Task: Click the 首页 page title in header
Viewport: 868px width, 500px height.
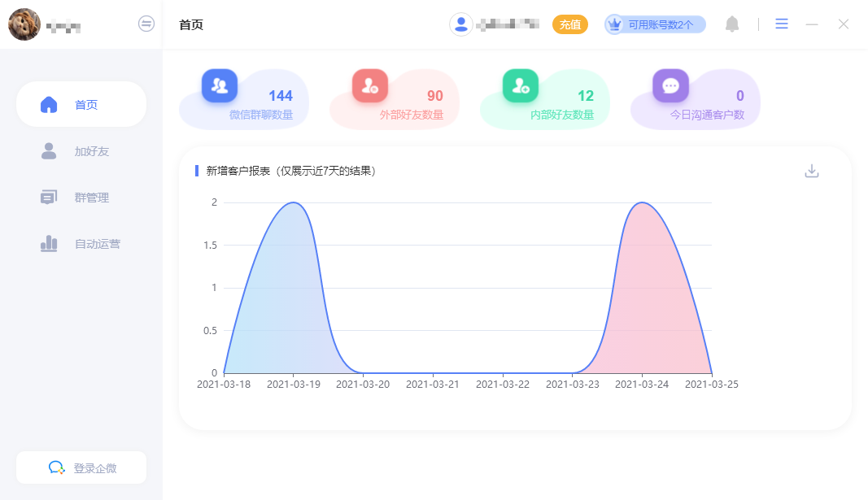Action: coord(191,25)
